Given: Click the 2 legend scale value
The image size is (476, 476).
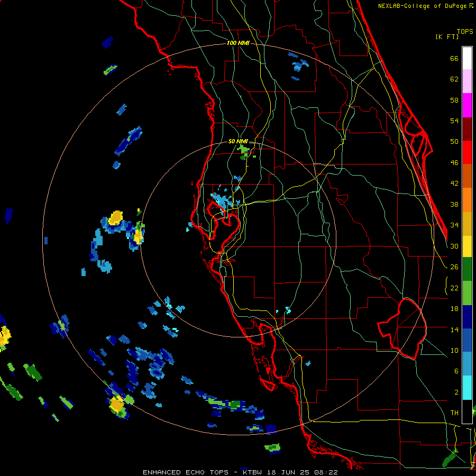Looking at the screenshot, I should (456, 392).
